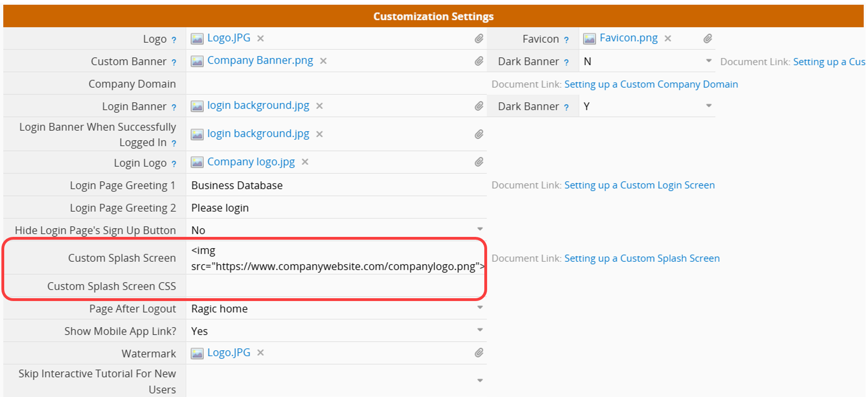The width and height of the screenshot is (868, 397).
Task: Click the attach paperclip icon for Favicon
Action: click(708, 39)
